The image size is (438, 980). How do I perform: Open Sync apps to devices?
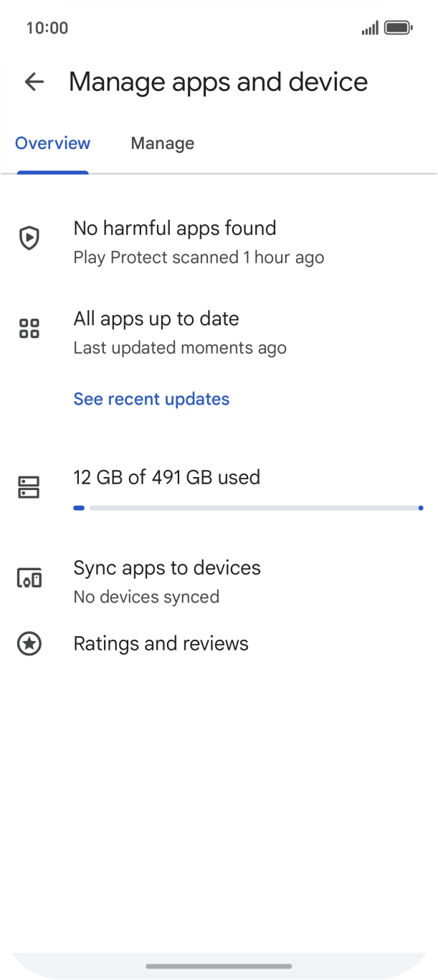219,582
